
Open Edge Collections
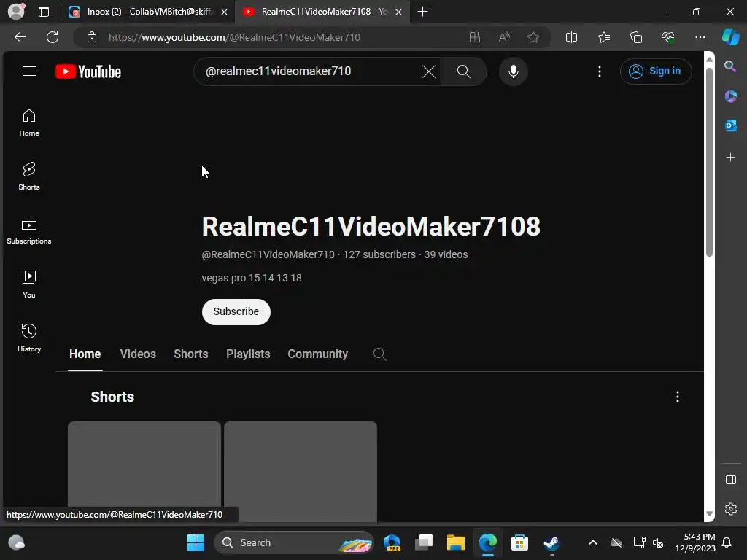[636, 37]
